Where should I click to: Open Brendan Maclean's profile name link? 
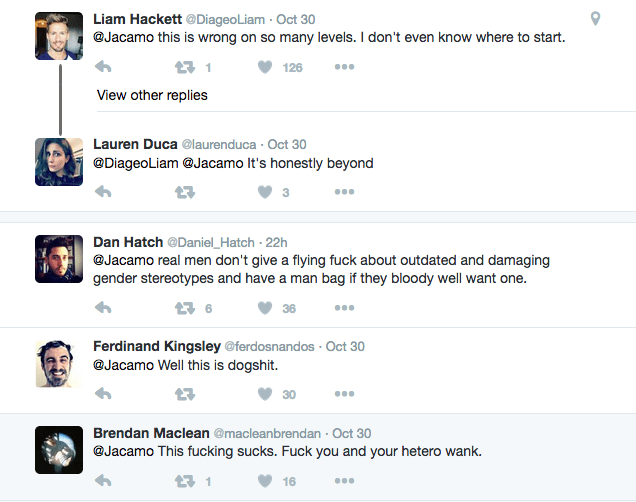(151, 433)
